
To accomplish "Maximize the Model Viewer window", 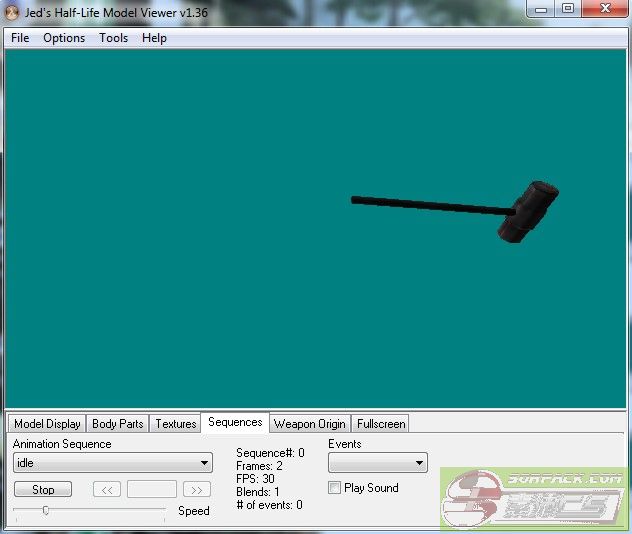I will 568,9.
